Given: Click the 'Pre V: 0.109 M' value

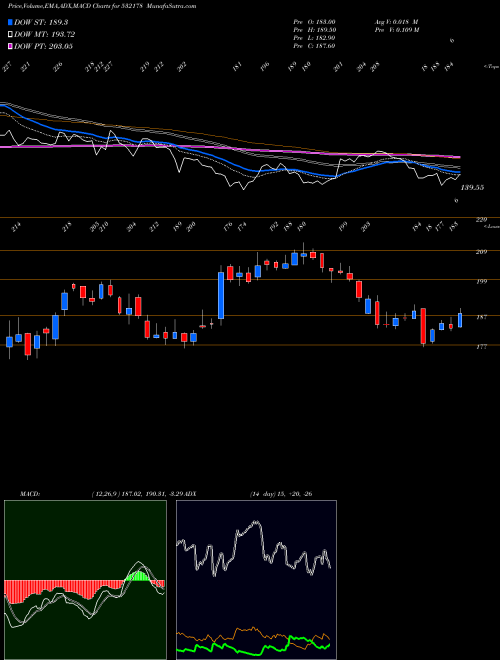Looking at the screenshot, I should click(397, 30).
